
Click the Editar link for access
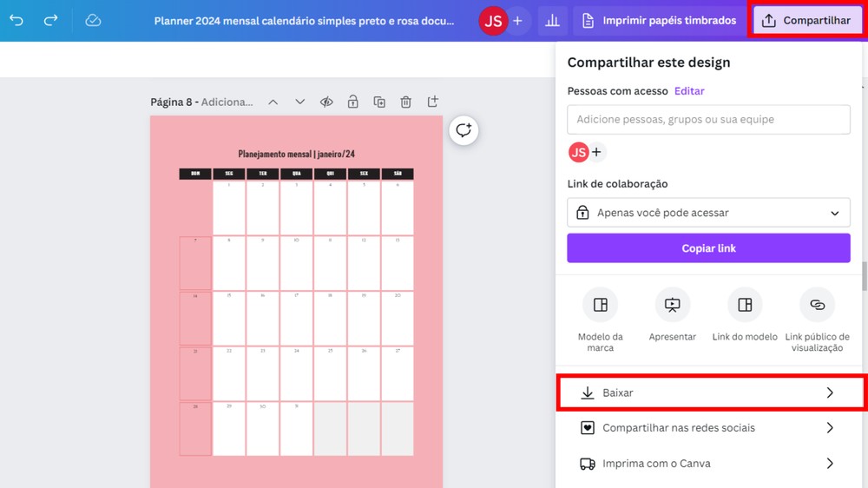point(689,91)
